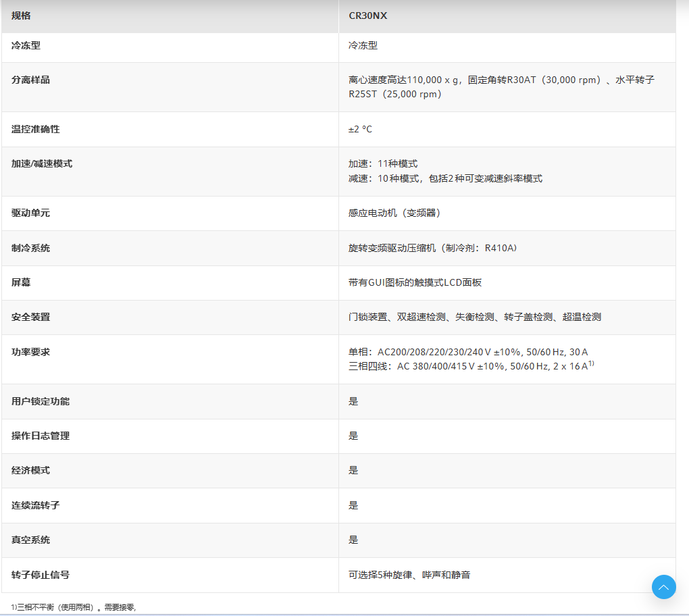Select the '单相：AC200/208/220/230/240 V' line
689x616 pixels.
pyautogui.click(x=468, y=353)
